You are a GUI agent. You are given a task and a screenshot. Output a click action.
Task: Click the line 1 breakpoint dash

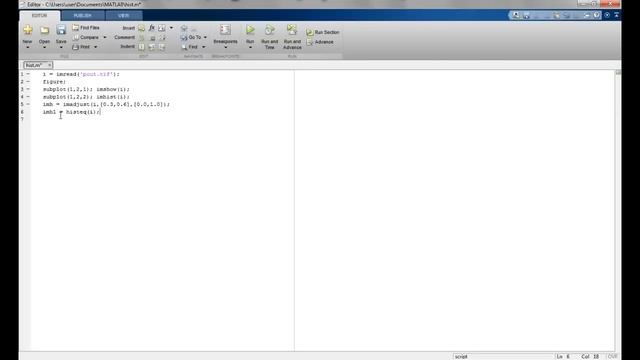28,74
